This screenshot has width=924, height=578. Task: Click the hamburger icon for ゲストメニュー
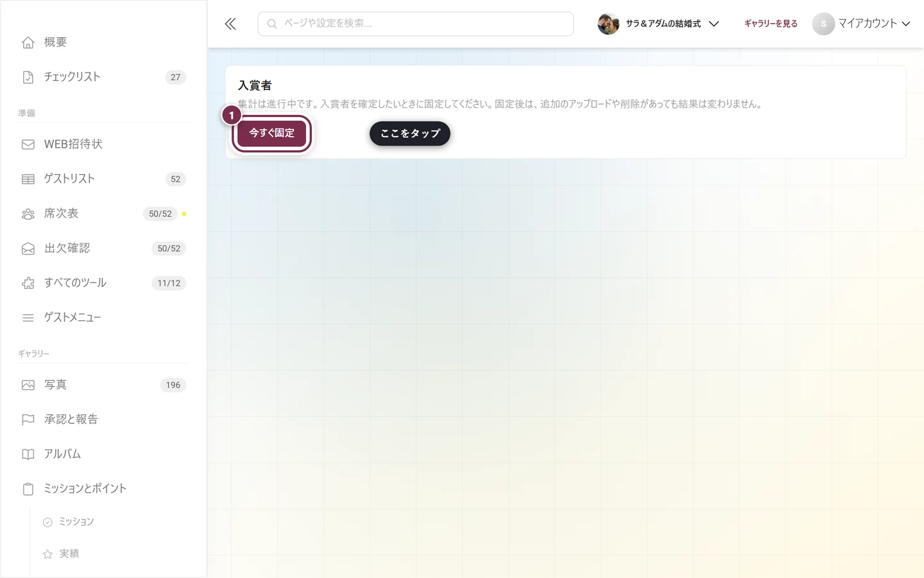click(x=28, y=318)
